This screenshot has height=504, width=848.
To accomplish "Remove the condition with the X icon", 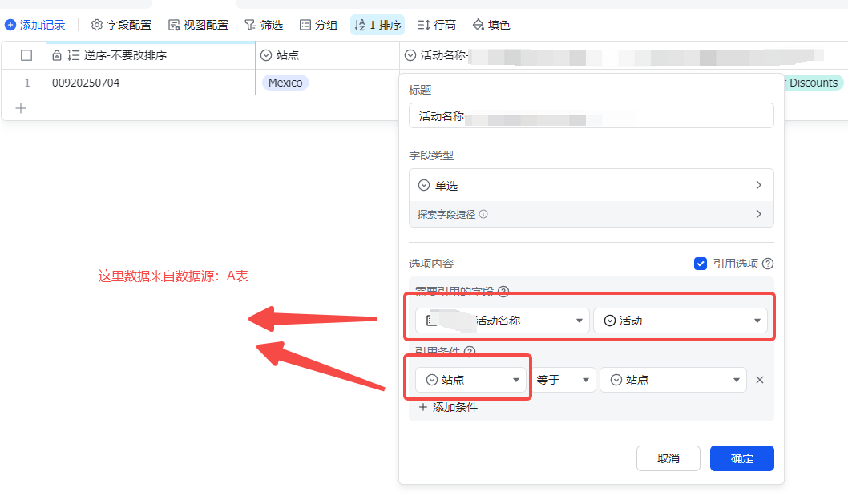I will (760, 380).
